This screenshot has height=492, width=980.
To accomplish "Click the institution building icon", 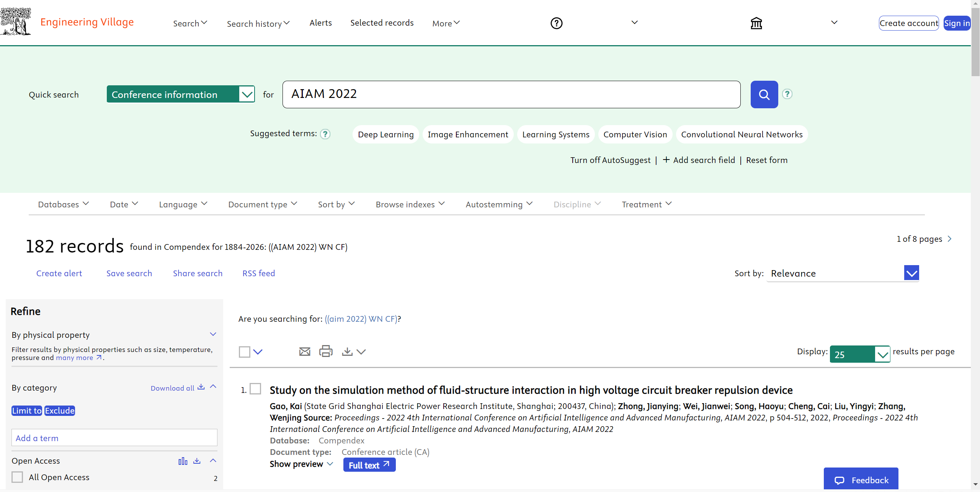I will pyautogui.click(x=756, y=23).
